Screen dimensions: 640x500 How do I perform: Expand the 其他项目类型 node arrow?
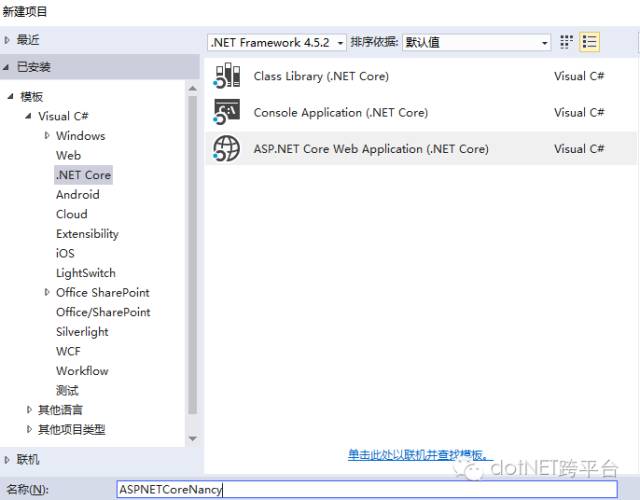click(x=29, y=429)
